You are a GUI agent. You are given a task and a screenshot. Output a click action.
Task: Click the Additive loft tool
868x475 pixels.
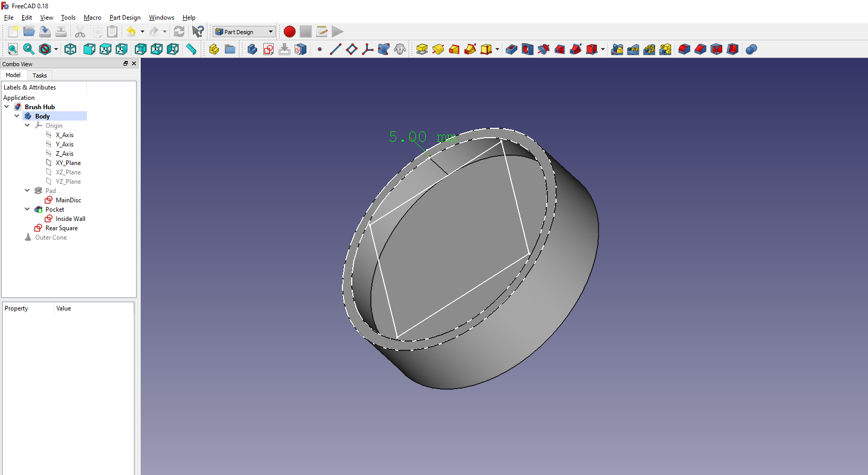click(454, 49)
